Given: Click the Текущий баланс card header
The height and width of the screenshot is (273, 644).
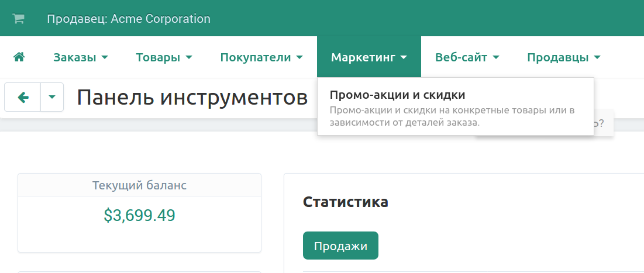Looking at the screenshot, I should pyautogui.click(x=139, y=186).
